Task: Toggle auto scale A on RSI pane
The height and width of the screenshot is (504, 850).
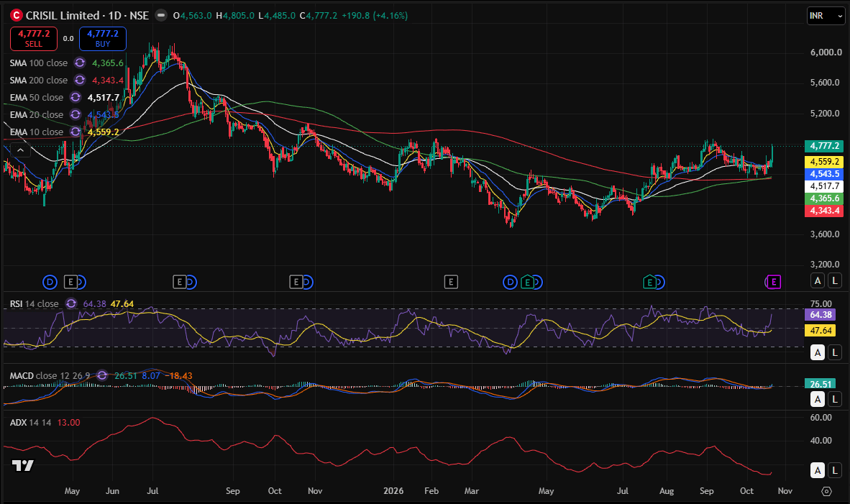Action: (x=818, y=353)
